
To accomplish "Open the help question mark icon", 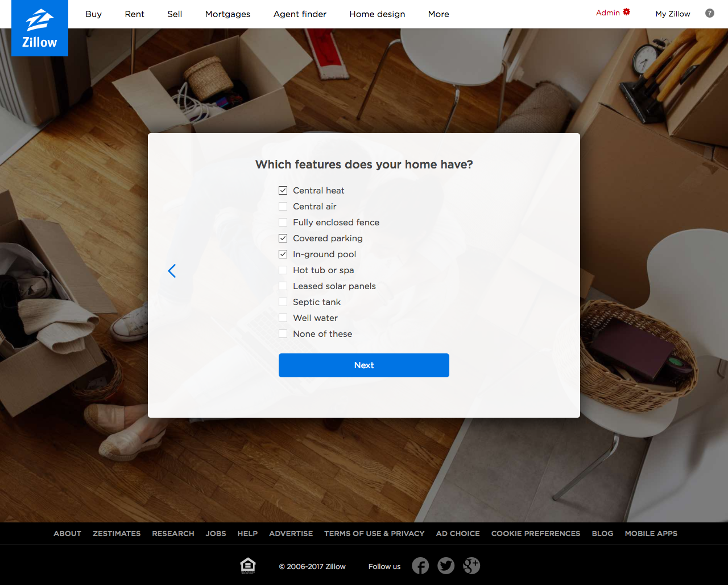I will (710, 13).
